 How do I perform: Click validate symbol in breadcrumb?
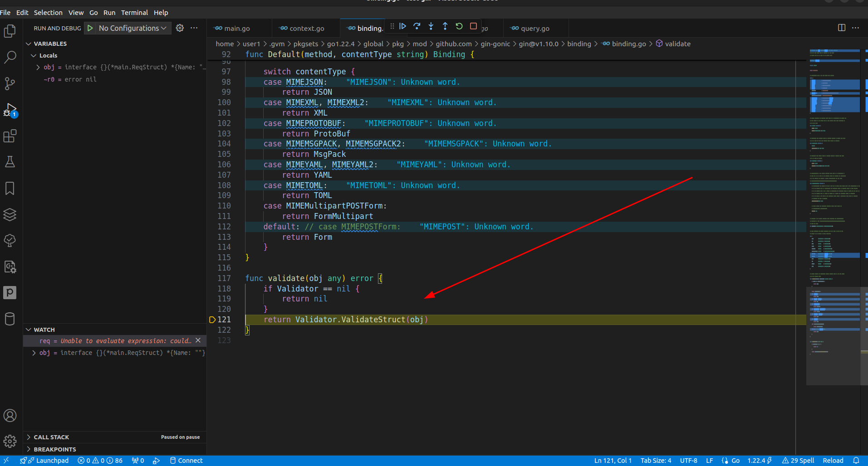click(673, 44)
